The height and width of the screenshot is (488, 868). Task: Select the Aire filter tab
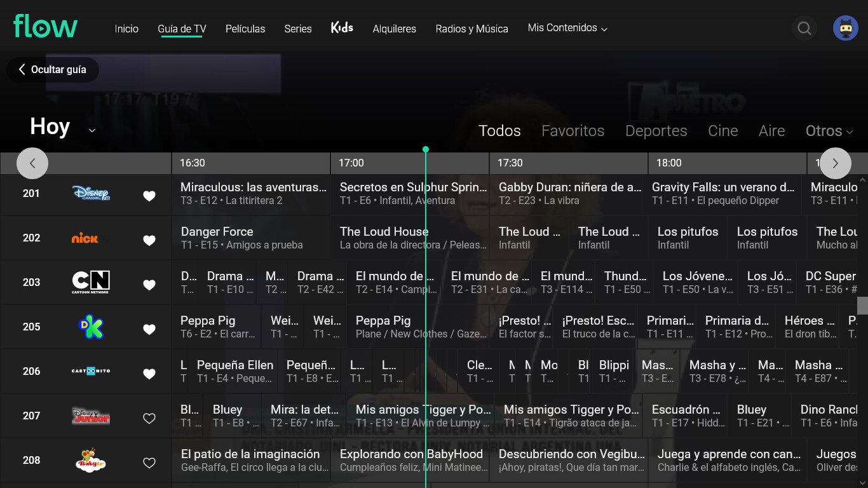pos(772,131)
